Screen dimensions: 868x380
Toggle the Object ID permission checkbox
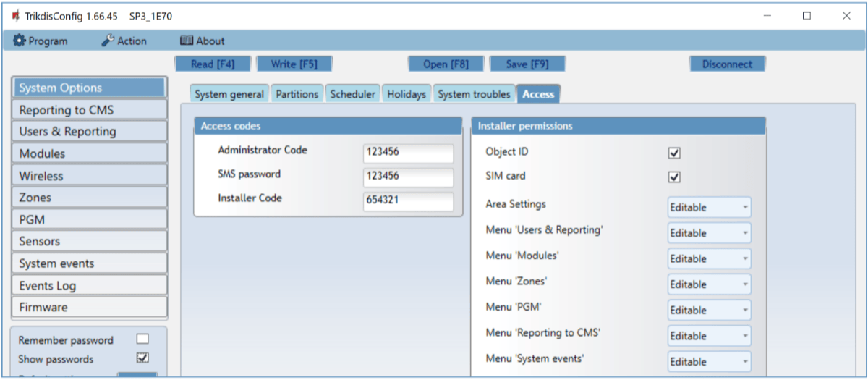[674, 153]
